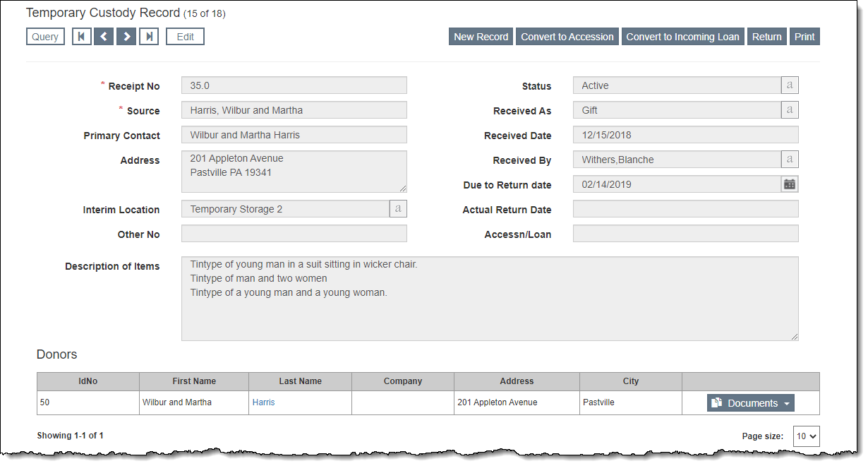The width and height of the screenshot is (868, 466).
Task: Open authority list for Received As
Action: tap(790, 110)
